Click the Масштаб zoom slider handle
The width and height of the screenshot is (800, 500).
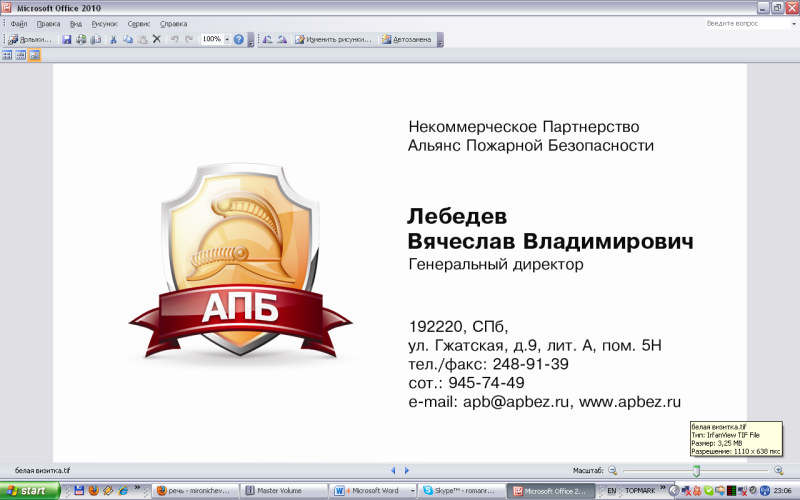[x=696, y=470]
